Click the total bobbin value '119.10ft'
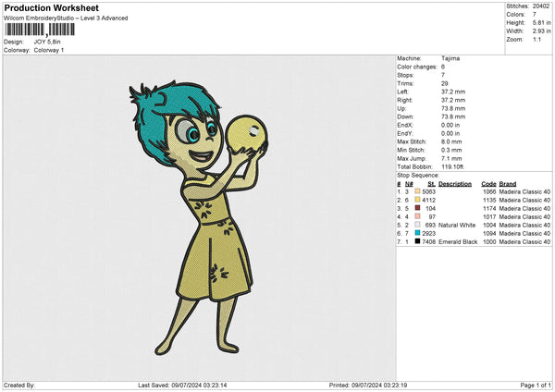555x392 pixels. pos(452,166)
